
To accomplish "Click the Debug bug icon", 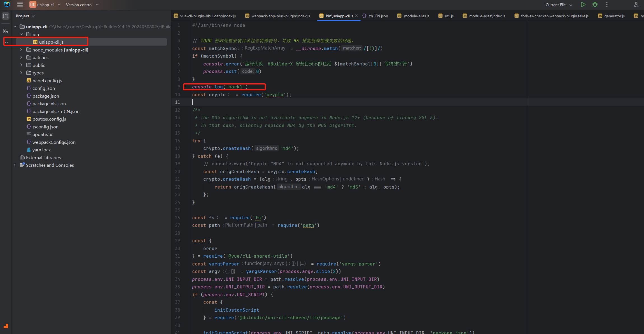I will [595, 4].
